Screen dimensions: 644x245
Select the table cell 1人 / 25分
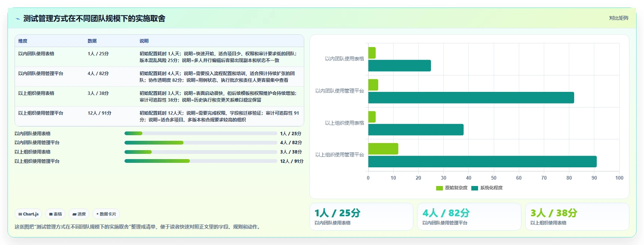(x=98, y=54)
